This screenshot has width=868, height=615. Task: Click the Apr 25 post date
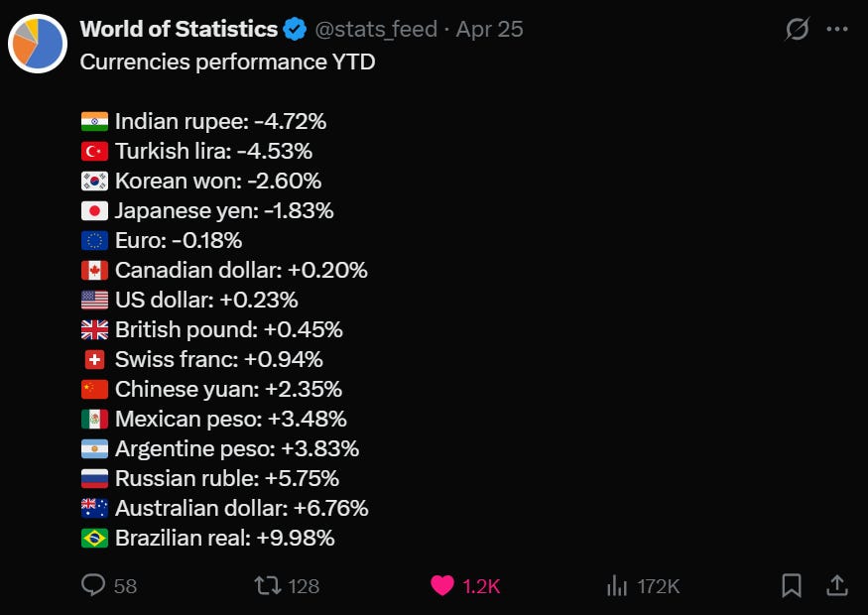pos(489,30)
